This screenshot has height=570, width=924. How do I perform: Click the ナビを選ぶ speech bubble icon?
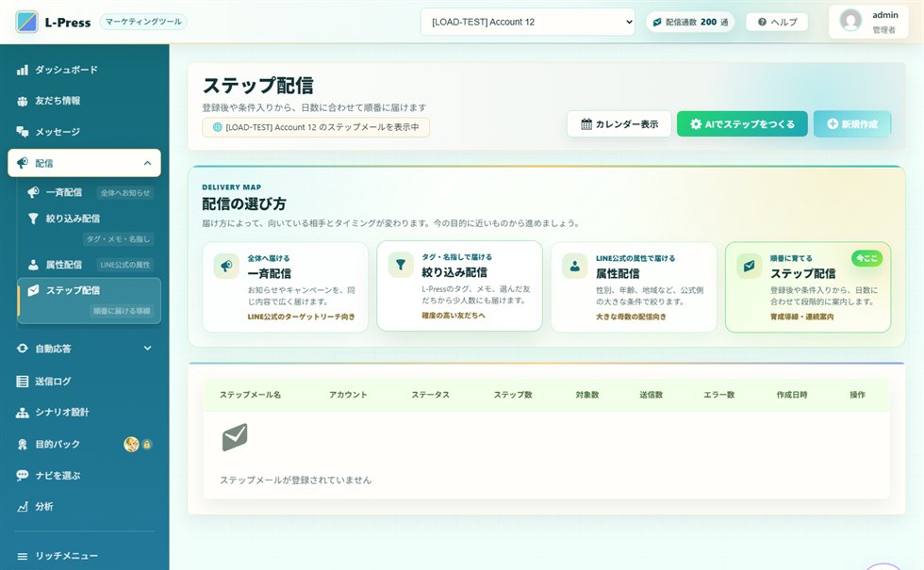[x=23, y=475]
